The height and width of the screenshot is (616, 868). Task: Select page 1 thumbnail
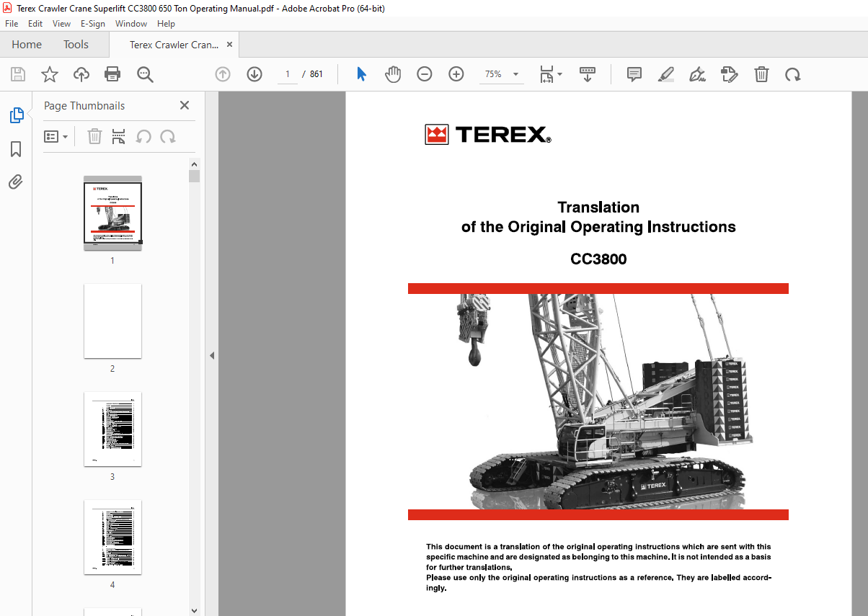click(x=112, y=213)
